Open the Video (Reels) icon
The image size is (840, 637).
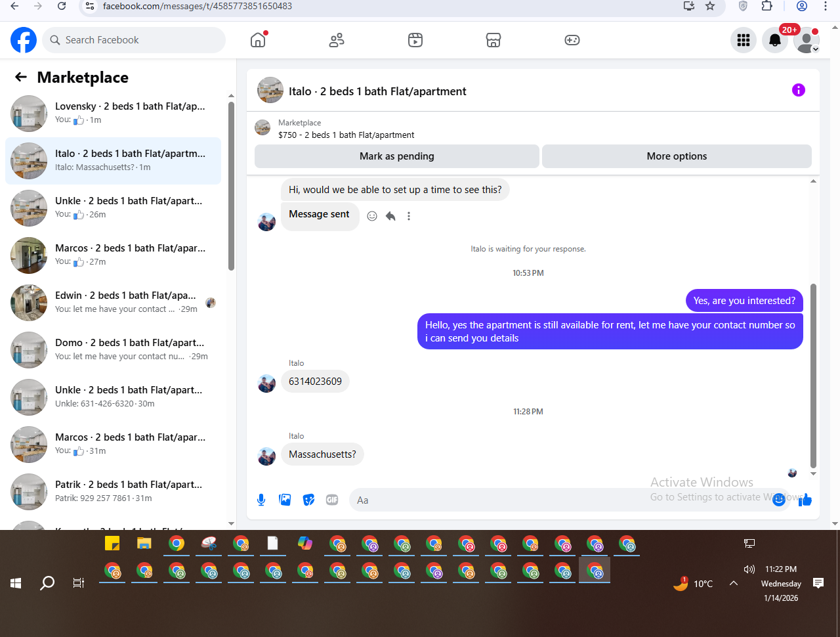pos(415,40)
